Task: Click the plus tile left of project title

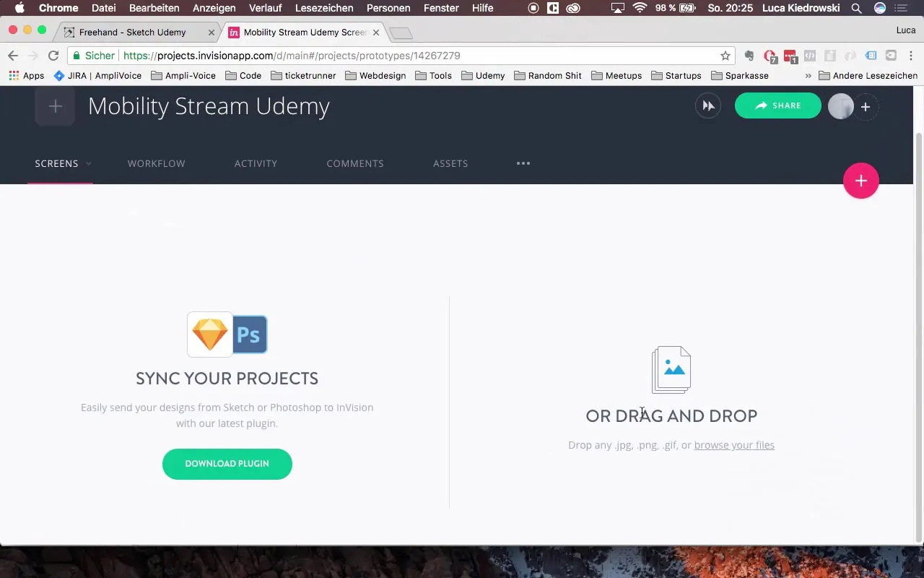Action: pyautogui.click(x=55, y=106)
